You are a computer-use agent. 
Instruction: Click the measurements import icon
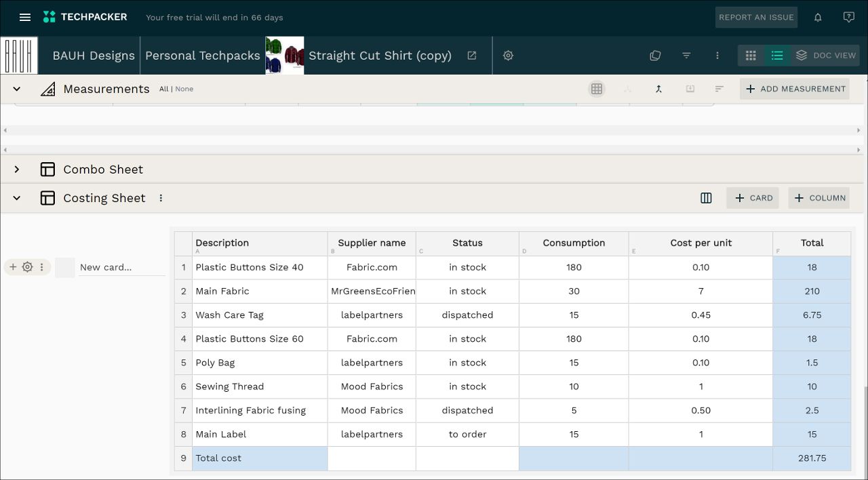[x=690, y=89]
